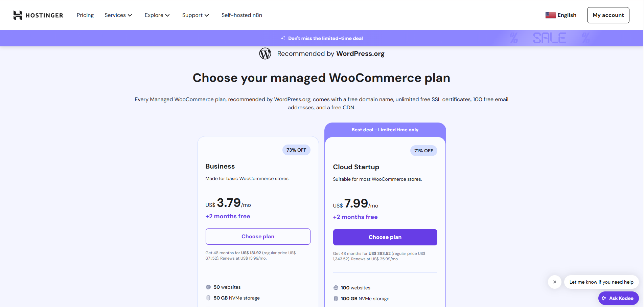644x307 pixels.
Task: Open the Explore dropdown menu
Action: click(157, 15)
